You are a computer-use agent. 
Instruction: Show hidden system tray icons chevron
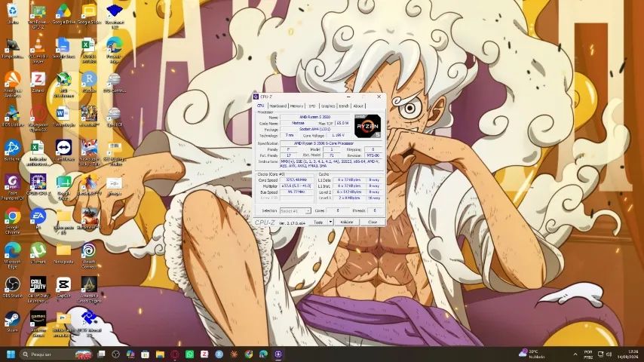(x=575, y=354)
